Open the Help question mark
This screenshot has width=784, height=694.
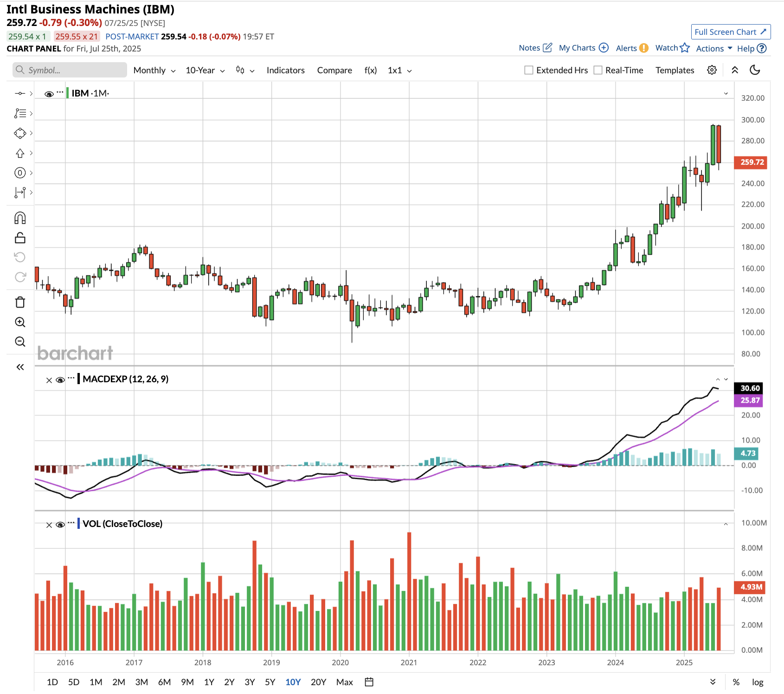(762, 48)
